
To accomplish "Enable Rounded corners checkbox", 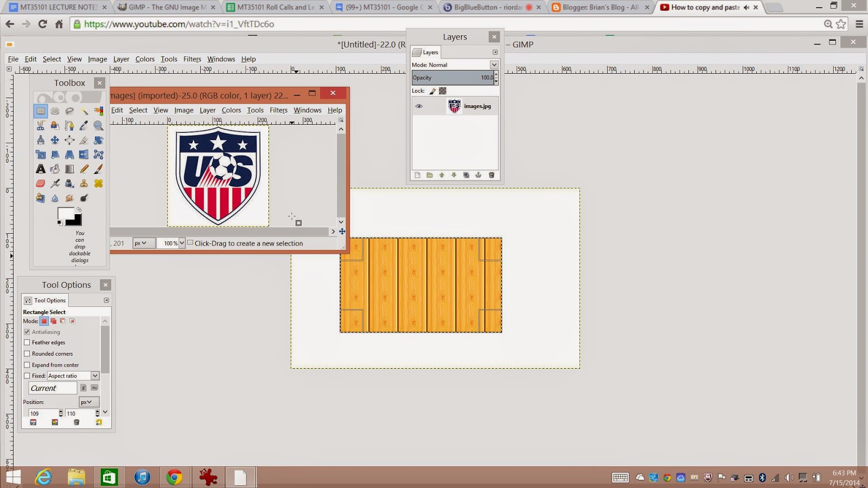I will (27, 354).
